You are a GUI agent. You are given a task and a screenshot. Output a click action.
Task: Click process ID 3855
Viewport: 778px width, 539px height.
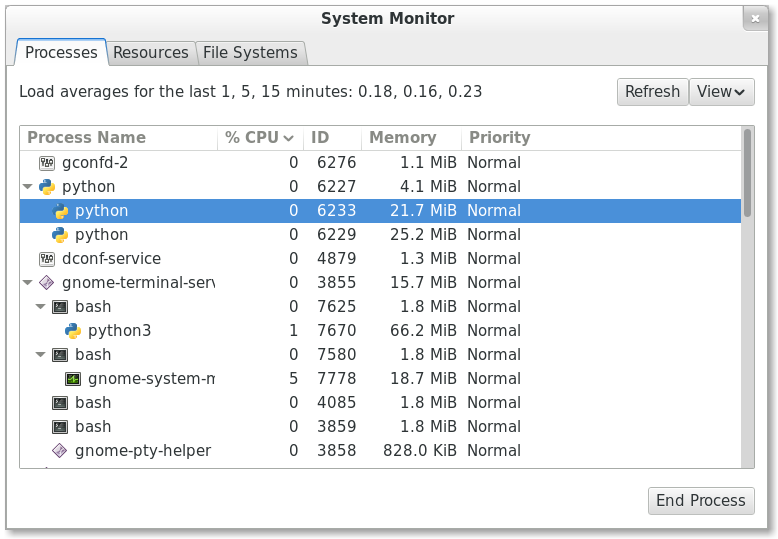click(336, 282)
